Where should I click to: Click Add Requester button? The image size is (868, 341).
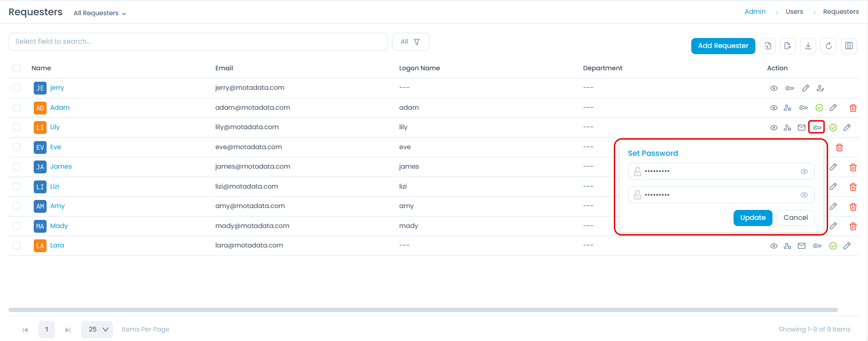(x=723, y=46)
